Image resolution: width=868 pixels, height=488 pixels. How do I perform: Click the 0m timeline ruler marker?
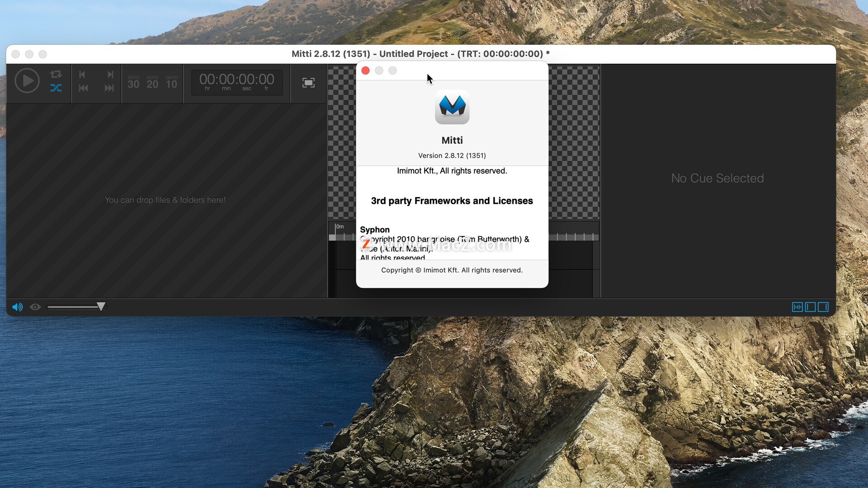coord(340,226)
